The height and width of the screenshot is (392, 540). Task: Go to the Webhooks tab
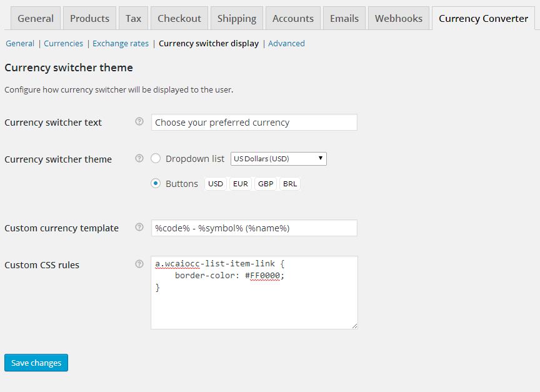coord(398,18)
